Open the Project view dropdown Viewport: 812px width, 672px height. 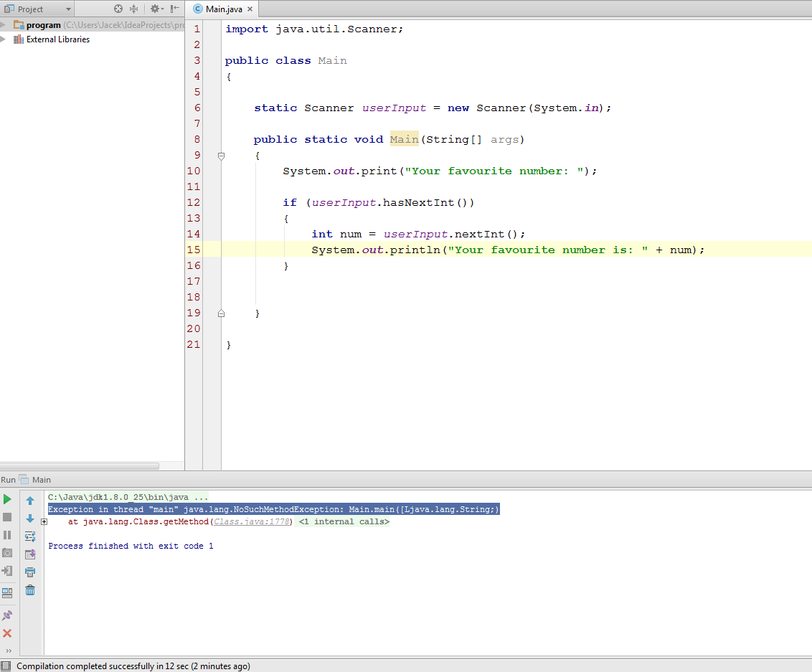68,9
